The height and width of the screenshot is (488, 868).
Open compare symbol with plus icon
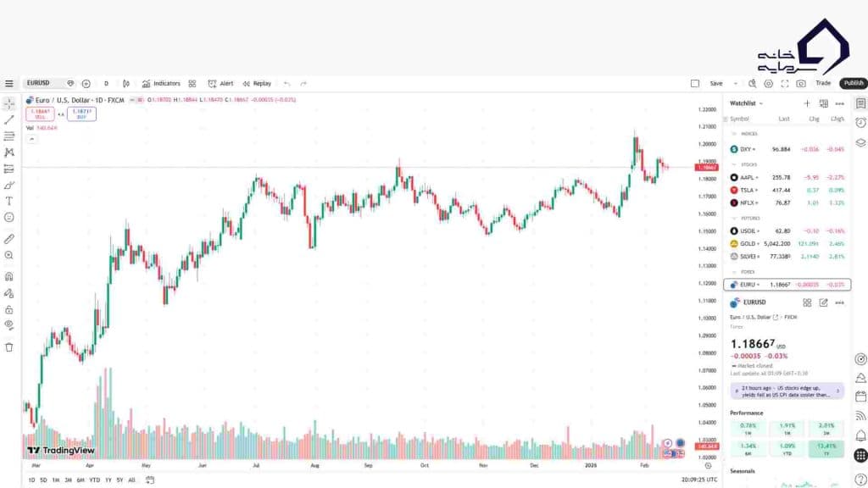pyautogui.click(x=85, y=83)
